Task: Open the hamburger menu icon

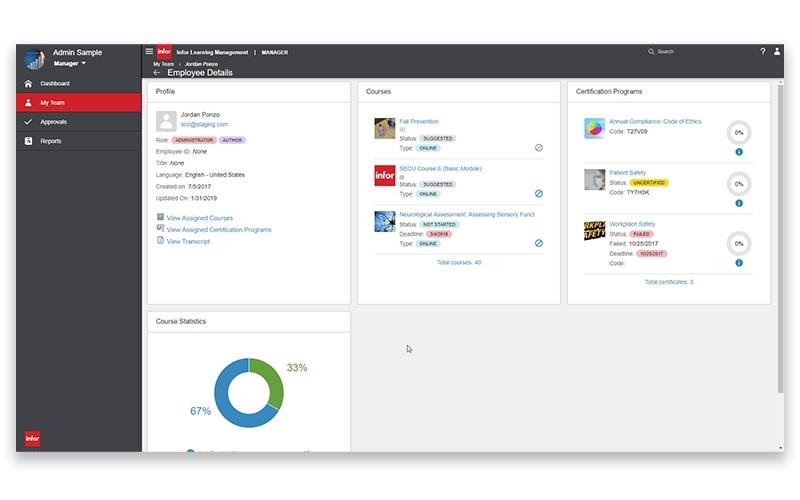Action: pyautogui.click(x=149, y=51)
